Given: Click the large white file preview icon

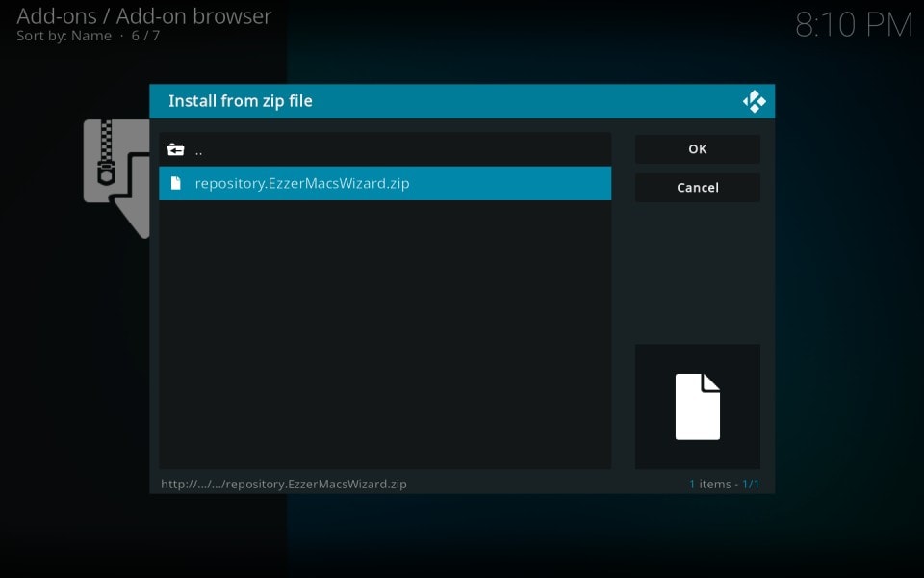Looking at the screenshot, I should [x=698, y=407].
